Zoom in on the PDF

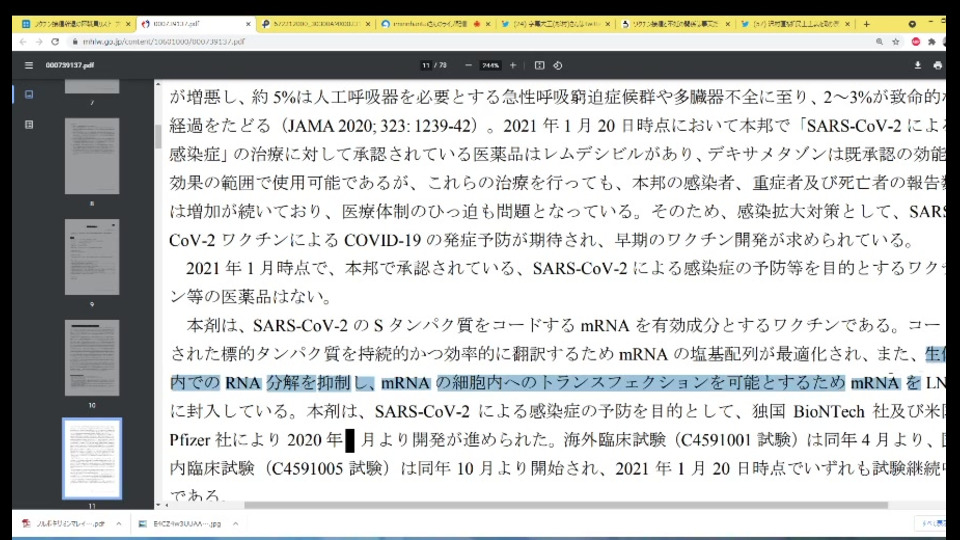513,65
